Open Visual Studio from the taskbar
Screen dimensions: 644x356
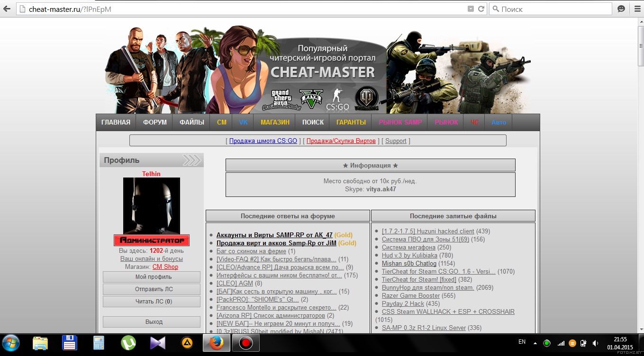157,343
